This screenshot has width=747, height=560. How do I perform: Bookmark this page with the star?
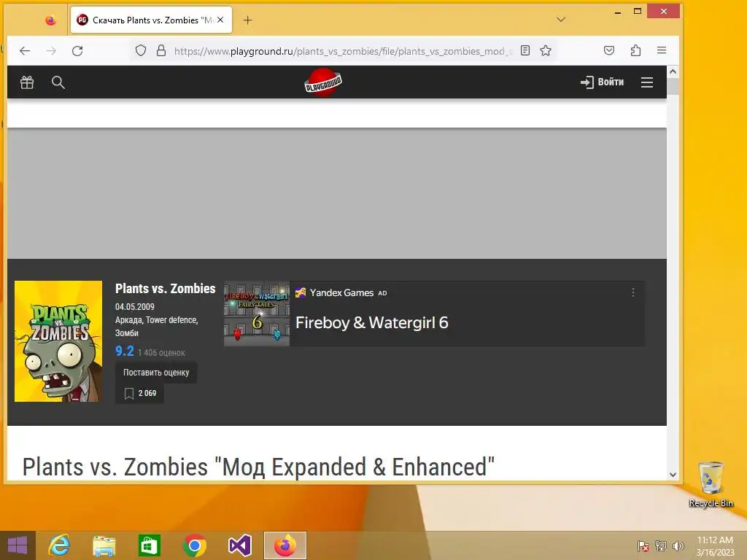click(546, 50)
